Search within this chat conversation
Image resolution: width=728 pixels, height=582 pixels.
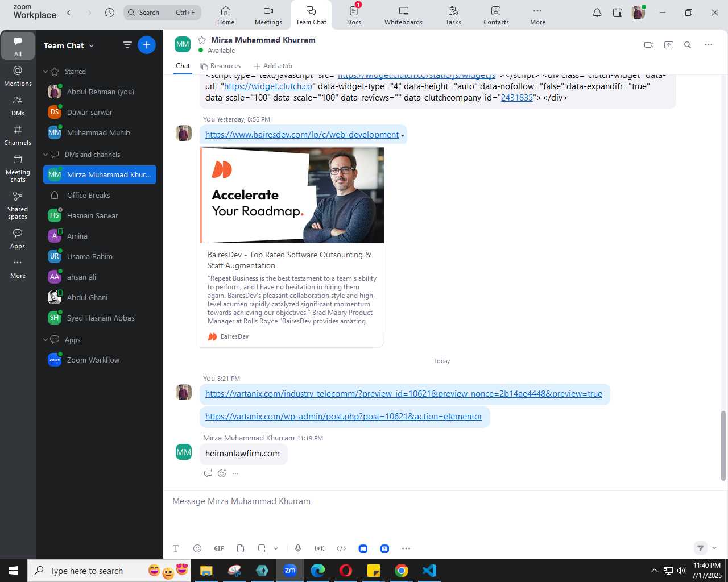pos(688,45)
